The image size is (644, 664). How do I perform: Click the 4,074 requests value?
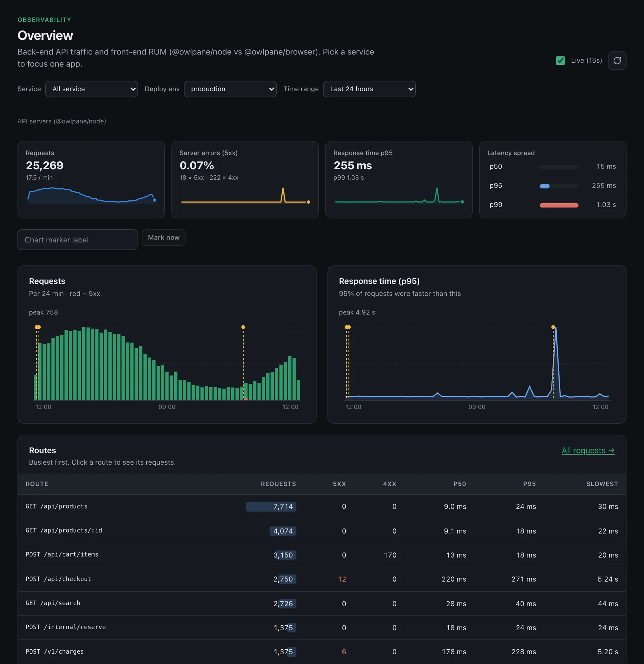pyautogui.click(x=283, y=531)
